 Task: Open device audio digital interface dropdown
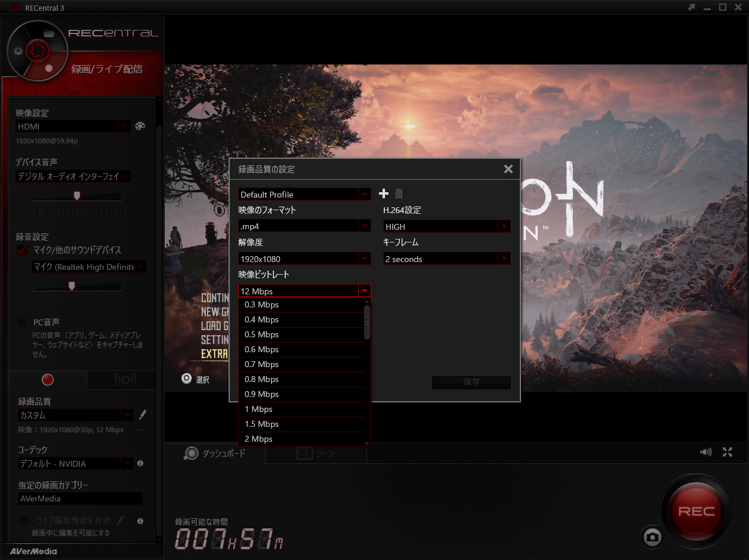click(73, 176)
